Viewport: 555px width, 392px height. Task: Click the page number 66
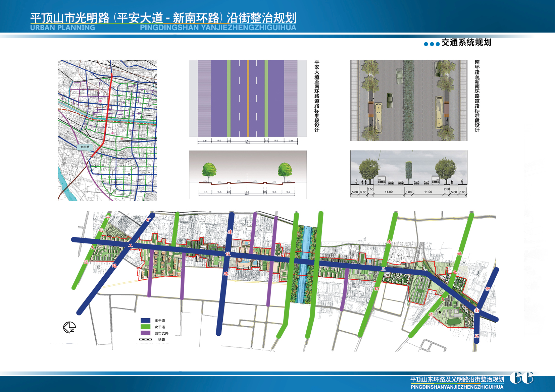click(x=521, y=378)
